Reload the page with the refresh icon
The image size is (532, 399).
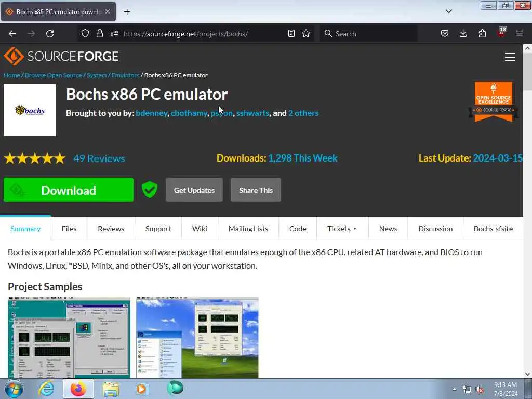[x=50, y=34]
